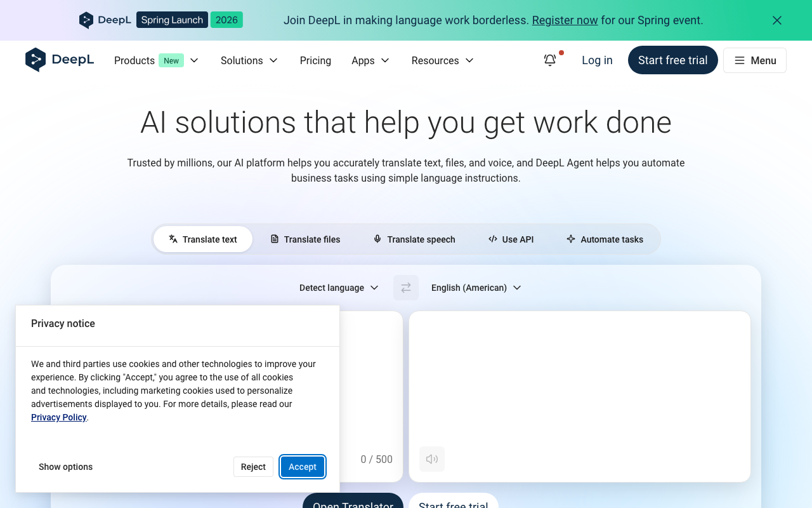812x508 pixels.
Task: Expand the Resources dropdown
Action: [x=442, y=60]
